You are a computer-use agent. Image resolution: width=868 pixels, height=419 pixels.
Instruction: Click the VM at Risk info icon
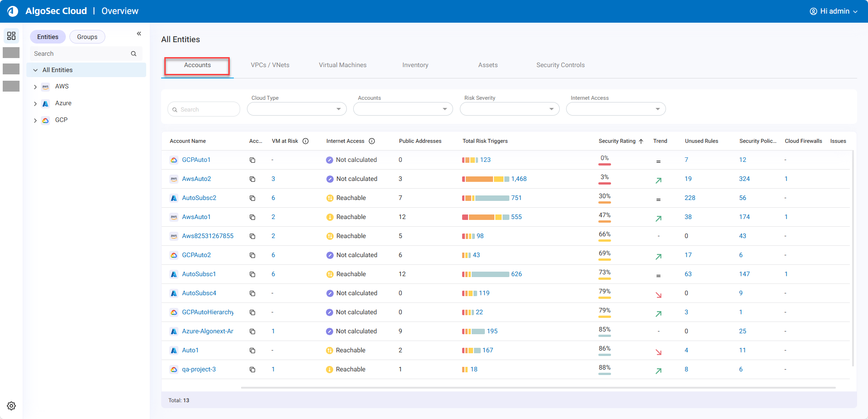click(x=306, y=141)
